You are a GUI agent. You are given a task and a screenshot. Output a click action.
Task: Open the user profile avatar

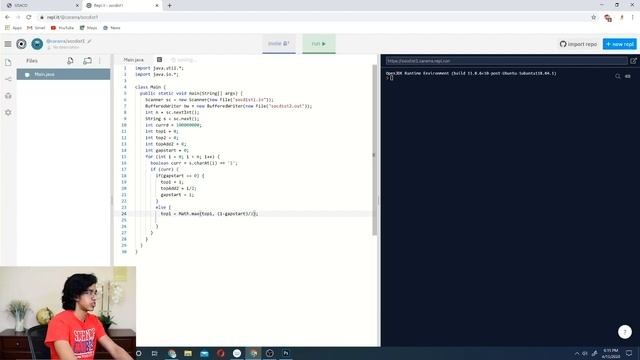[37, 44]
